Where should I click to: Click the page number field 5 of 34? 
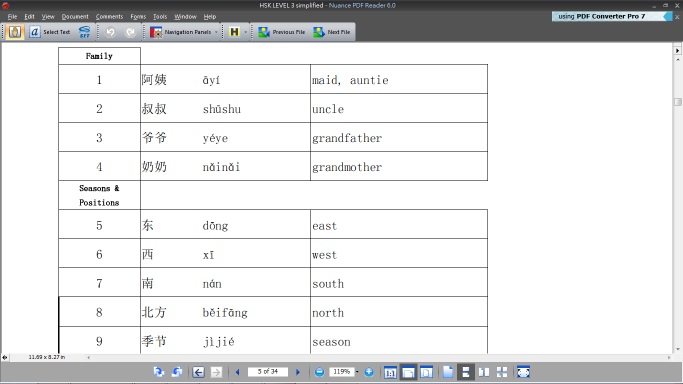(267, 371)
